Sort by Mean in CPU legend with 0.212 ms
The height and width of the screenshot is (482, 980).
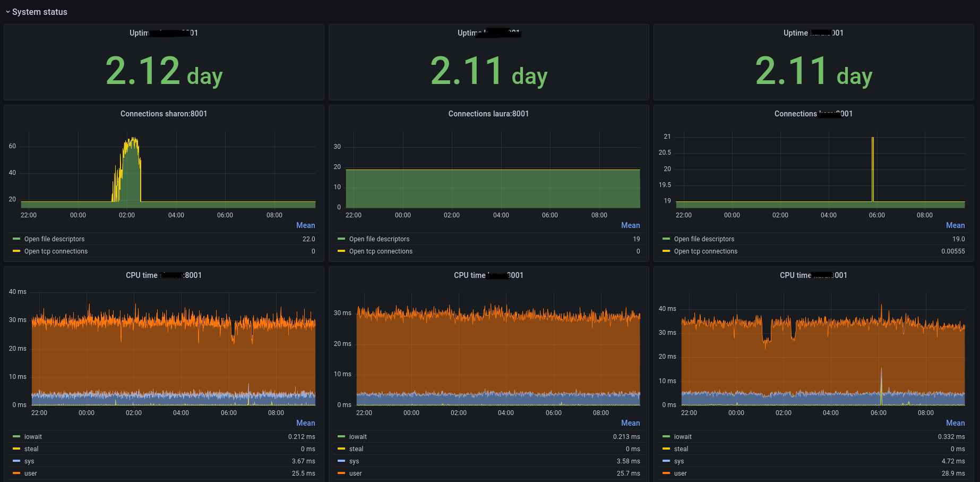point(306,423)
